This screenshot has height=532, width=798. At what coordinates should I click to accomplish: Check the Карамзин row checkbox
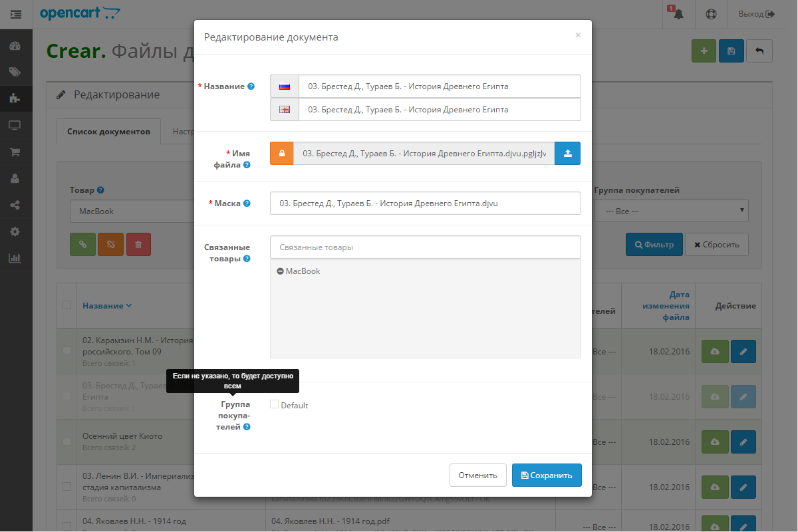66,350
